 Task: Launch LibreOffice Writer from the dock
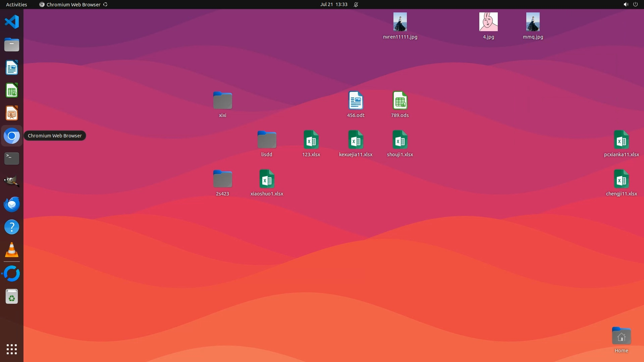click(x=12, y=68)
